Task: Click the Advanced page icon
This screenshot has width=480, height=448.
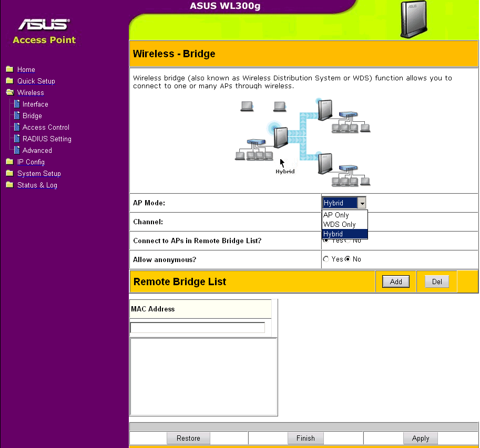Action: click(x=17, y=150)
